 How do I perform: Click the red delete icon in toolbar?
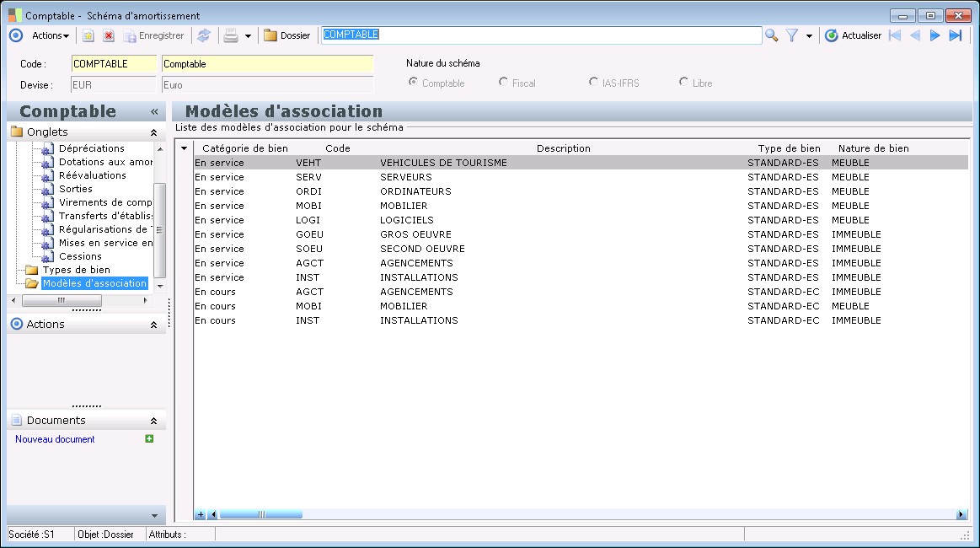[x=109, y=35]
